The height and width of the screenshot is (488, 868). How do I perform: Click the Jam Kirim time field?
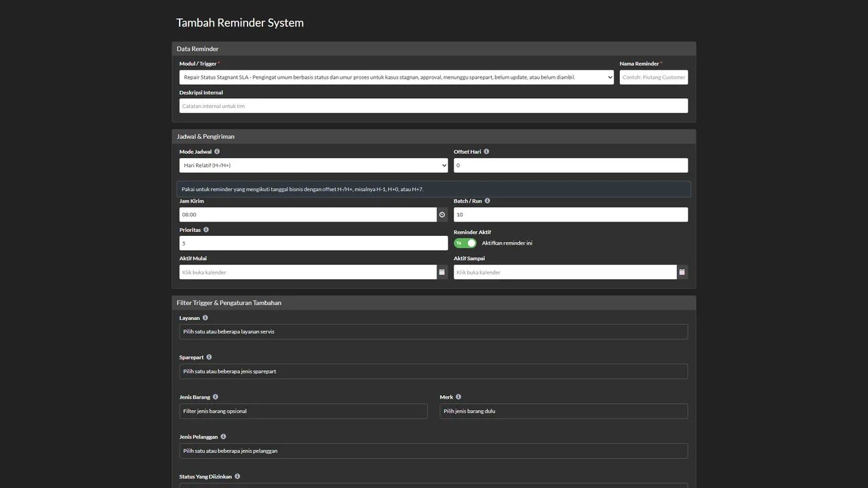pyautogui.click(x=308, y=215)
